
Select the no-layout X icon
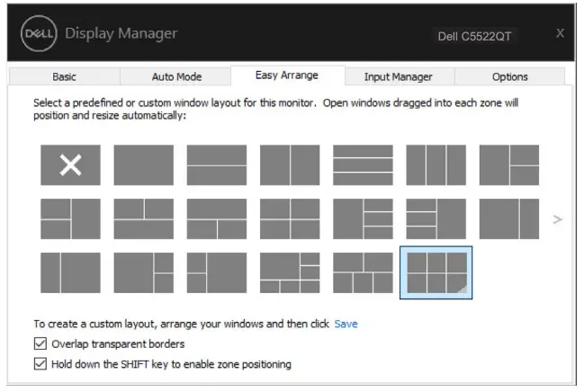[x=70, y=165]
